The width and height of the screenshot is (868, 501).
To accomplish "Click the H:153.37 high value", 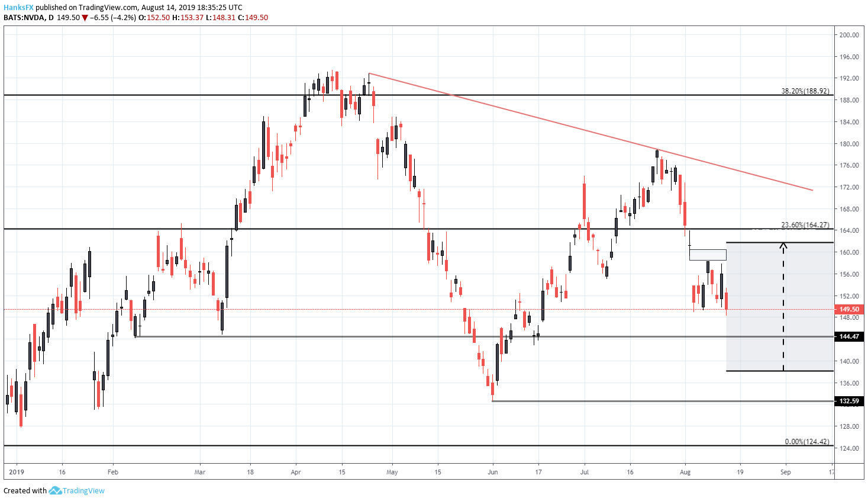I will coord(188,18).
